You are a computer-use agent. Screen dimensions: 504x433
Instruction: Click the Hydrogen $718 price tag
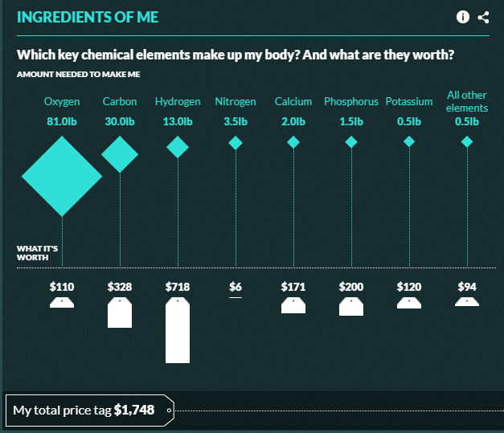178,331
